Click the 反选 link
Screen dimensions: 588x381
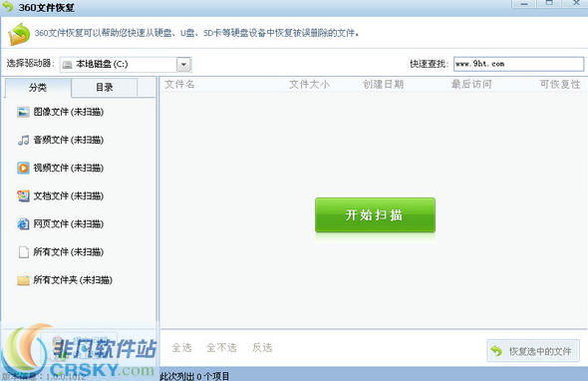[262, 348]
